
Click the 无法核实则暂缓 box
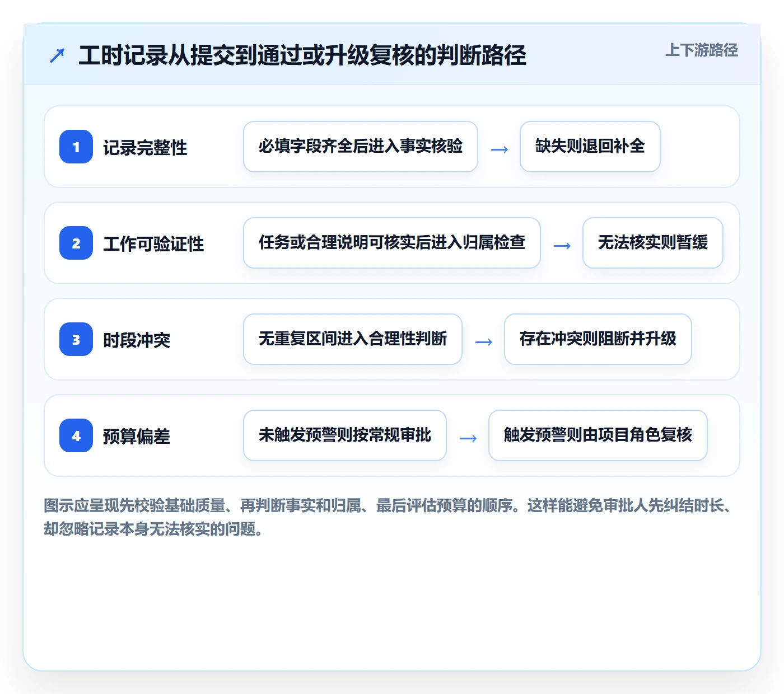pos(653,243)
